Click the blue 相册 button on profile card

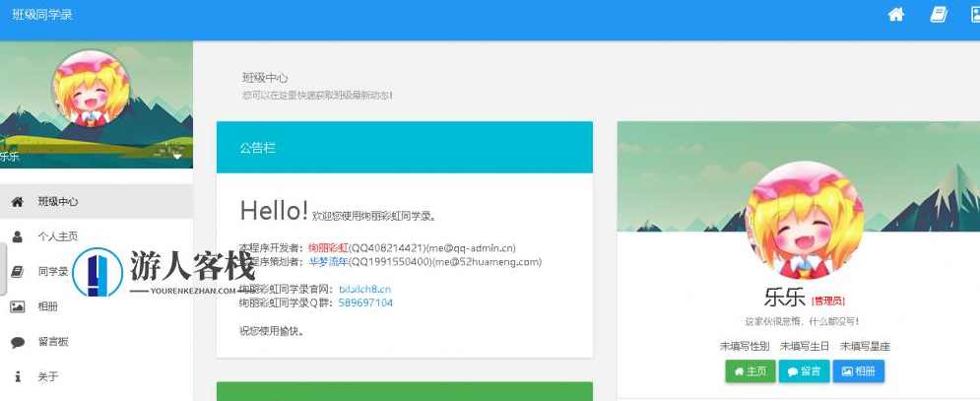pos(858,371)
